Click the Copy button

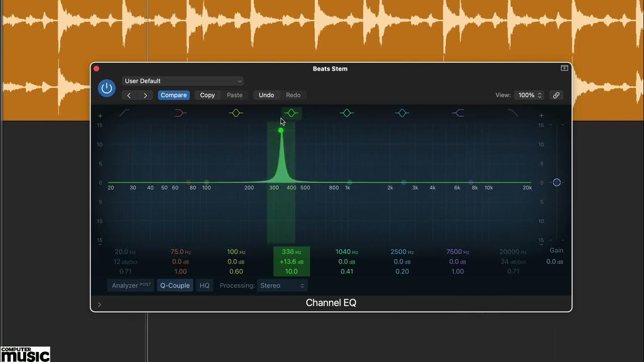(x=207, y=95)
